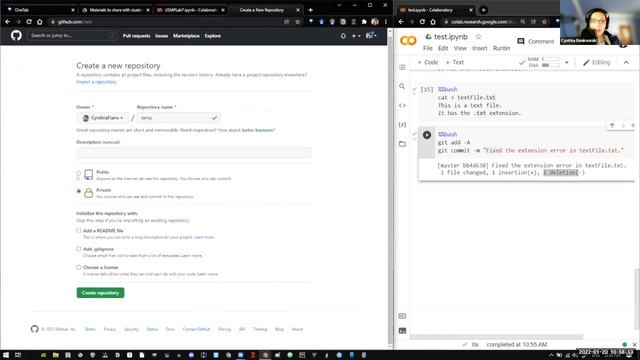Image resolution: width=640 pixels, height=360 pixels.
Task: Add a Code cell in Colab
Action: tap(427, 62)
